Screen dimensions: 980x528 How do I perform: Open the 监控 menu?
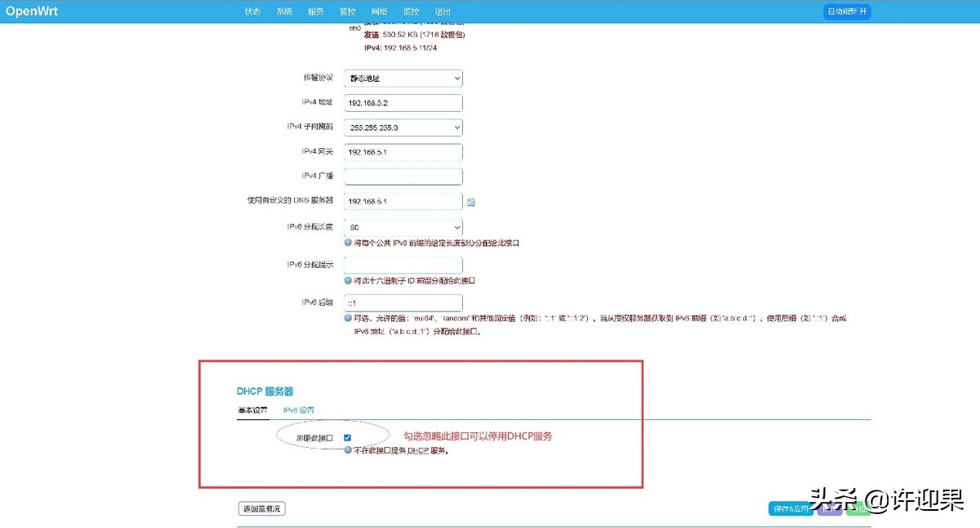pos(411,11)
